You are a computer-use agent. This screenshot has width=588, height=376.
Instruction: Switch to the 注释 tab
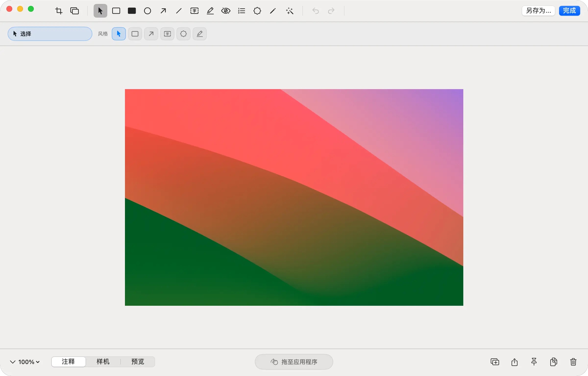coord(68,362)
